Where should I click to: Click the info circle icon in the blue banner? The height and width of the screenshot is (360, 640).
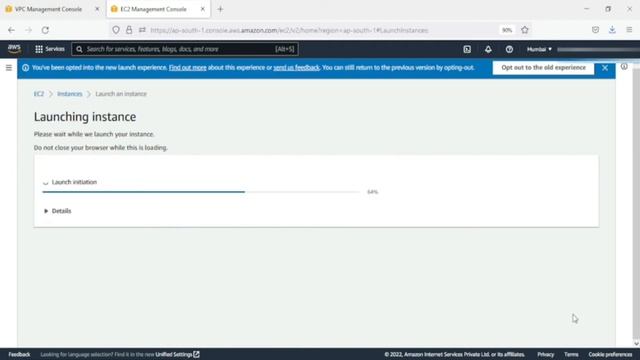pos(25,68)
